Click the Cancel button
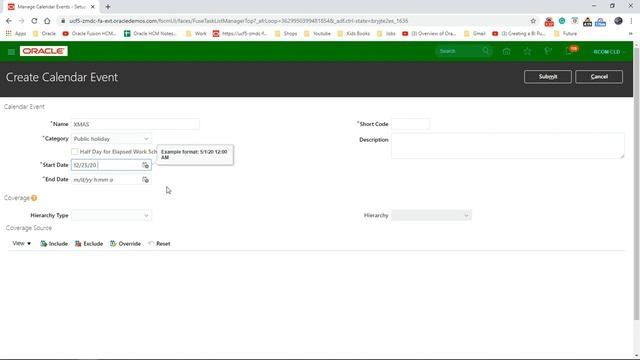This screenshot has width=640, height=360. click(x=599, y=77)
